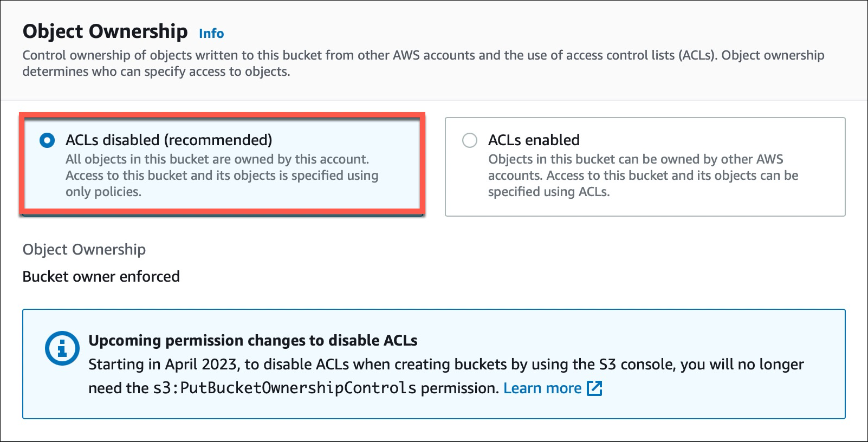Click the Control ownership description paragraph
This screenshot has width=868, height=442.
coord(423,63)
